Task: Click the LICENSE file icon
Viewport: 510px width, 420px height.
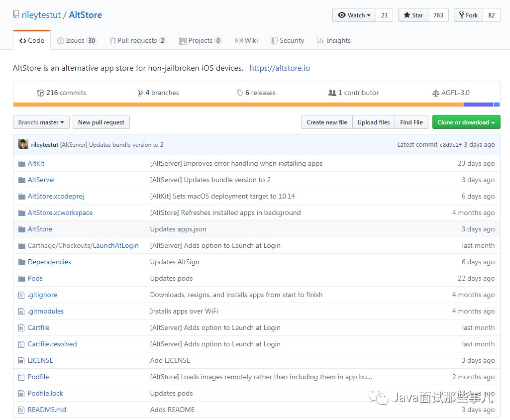Action: click(21, 361)
